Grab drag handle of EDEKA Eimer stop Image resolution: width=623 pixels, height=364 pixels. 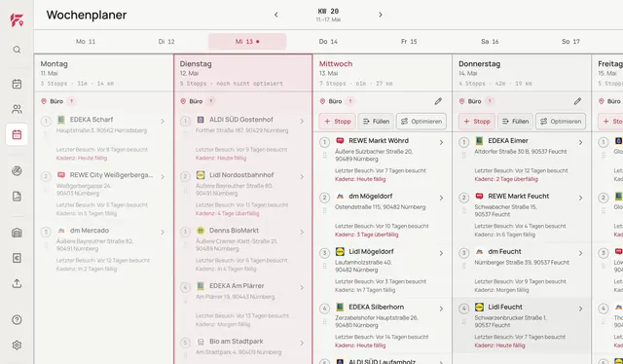(x=463, y=156)
